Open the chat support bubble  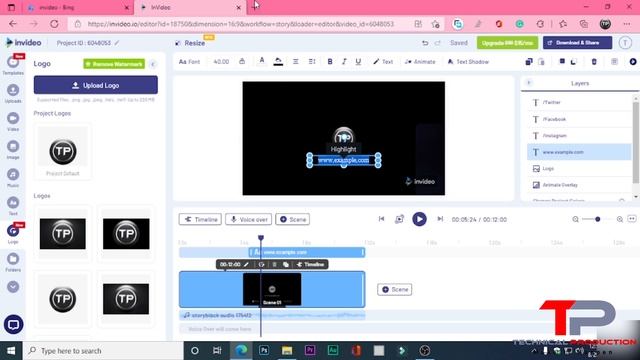click(13, 325)
